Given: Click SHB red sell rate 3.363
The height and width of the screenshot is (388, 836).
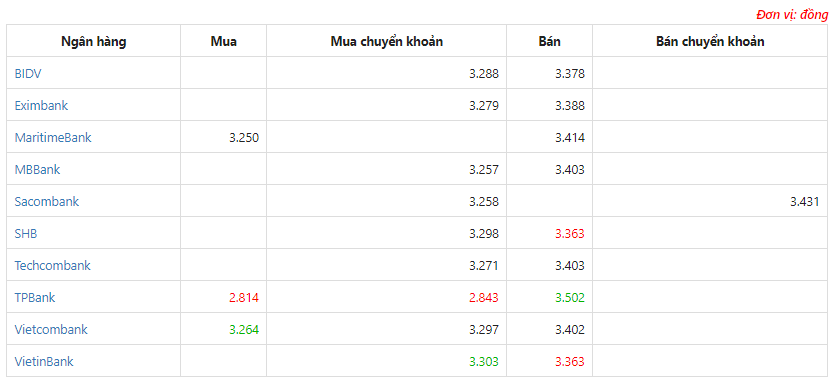Looking at the screenshot, I should (x=570, y=233).
